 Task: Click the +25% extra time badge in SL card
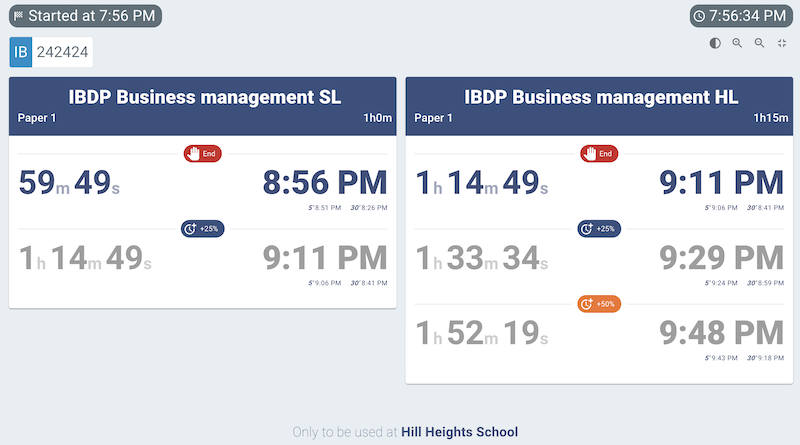tap(202, 229)
